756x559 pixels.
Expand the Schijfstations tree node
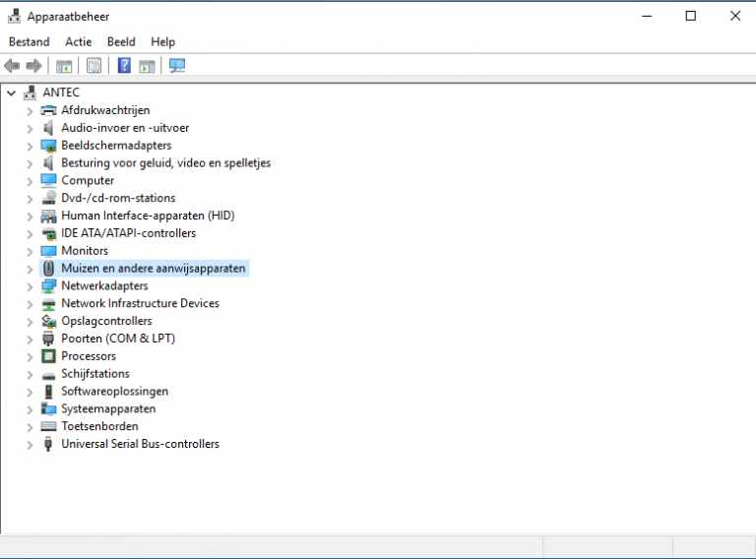(x=30, y=374)
